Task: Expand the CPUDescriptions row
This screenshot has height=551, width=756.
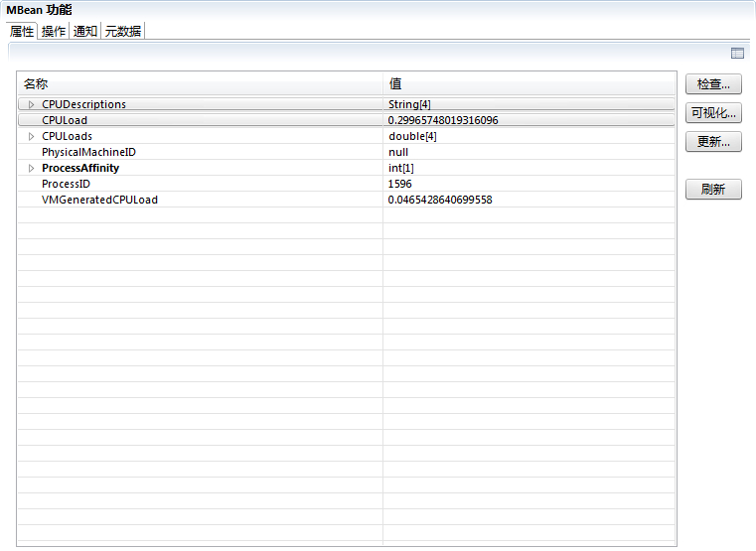Action: pos(31,104)
